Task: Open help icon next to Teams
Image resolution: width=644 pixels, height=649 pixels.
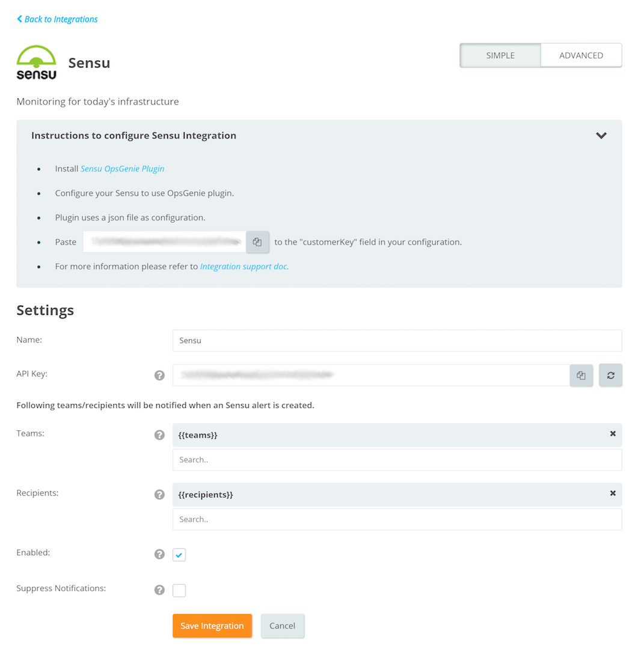Action: pyautogui.click(x=159, y=435)
